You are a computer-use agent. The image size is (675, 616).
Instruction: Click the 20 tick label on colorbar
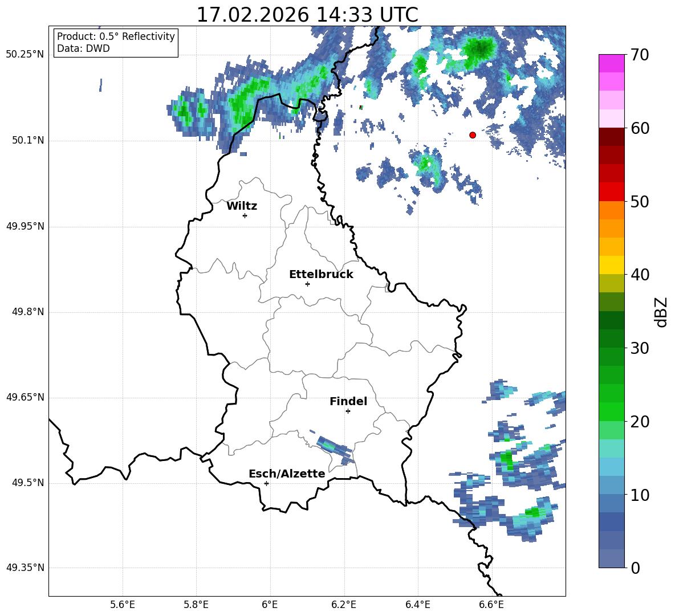click(640, 421)
